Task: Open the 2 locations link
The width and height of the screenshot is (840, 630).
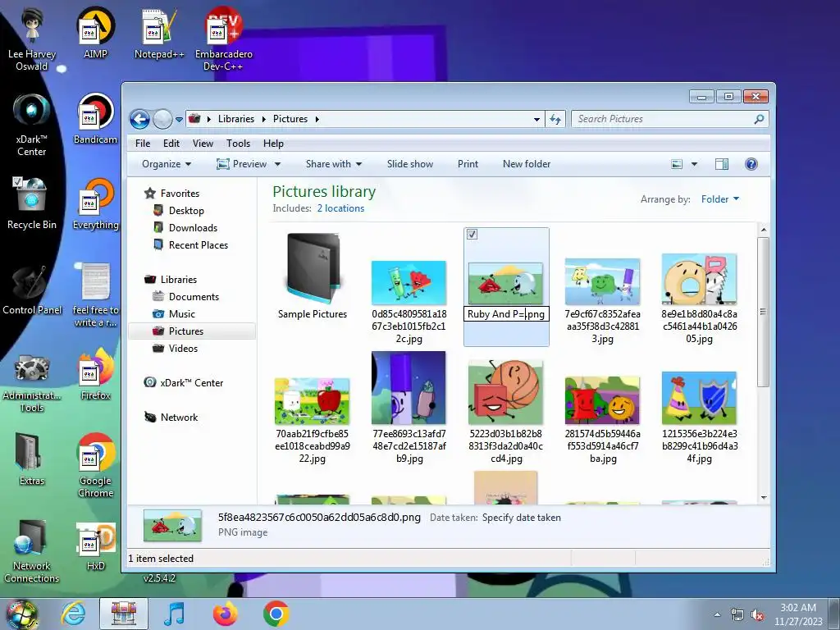Action: (340, 208)
